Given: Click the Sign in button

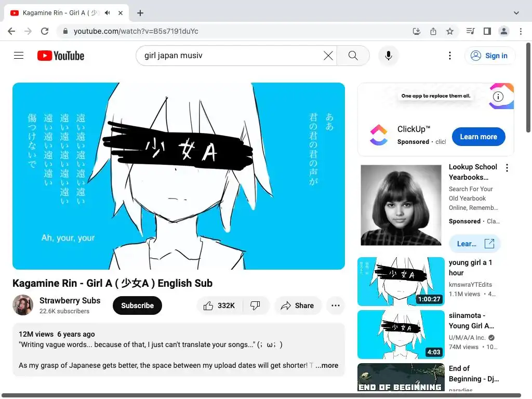Looking at the screenshot, I should point(489,56).
